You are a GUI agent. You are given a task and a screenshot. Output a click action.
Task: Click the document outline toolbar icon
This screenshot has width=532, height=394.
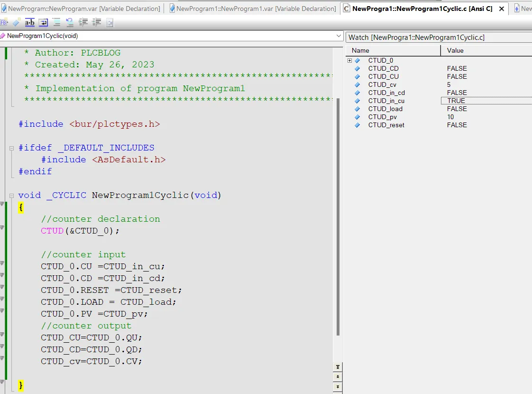110,23
